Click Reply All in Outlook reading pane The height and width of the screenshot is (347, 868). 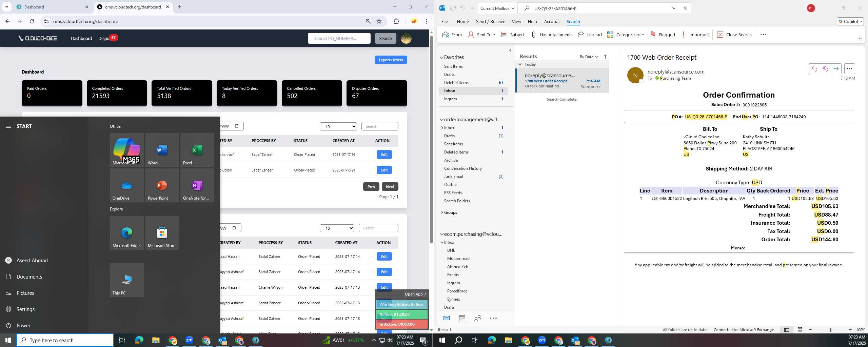coord(825,69)
